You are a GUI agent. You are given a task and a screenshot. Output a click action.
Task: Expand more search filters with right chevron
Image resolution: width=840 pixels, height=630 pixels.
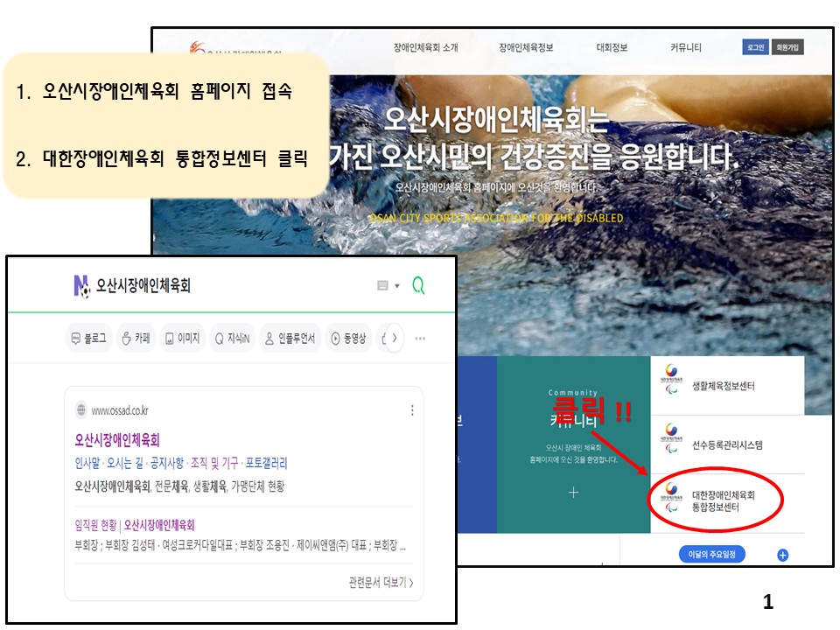click(395, 338)
